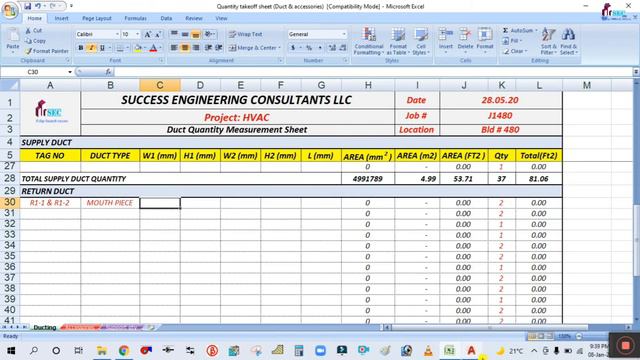Click the Copy command
This screenshot has height=360, width=640.
point(35,41)
